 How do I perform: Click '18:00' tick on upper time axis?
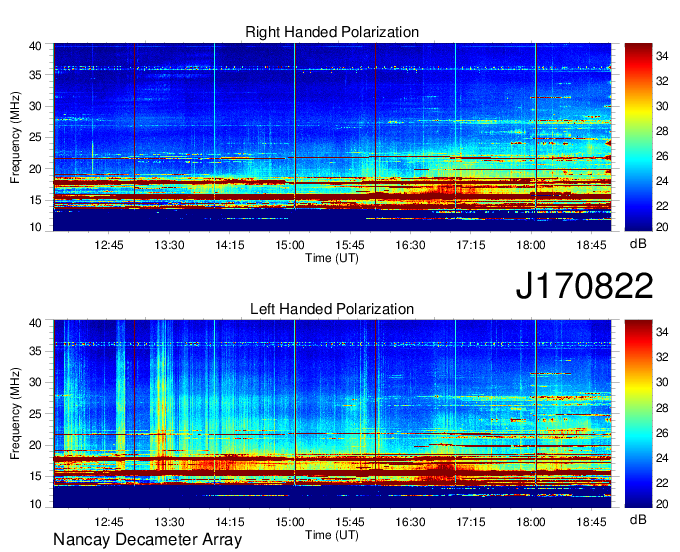coord(531,245)
